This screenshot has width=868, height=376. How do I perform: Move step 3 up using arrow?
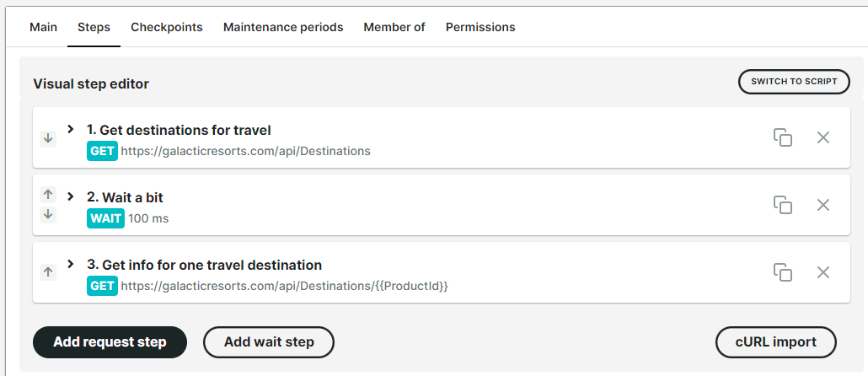point(48,271)
